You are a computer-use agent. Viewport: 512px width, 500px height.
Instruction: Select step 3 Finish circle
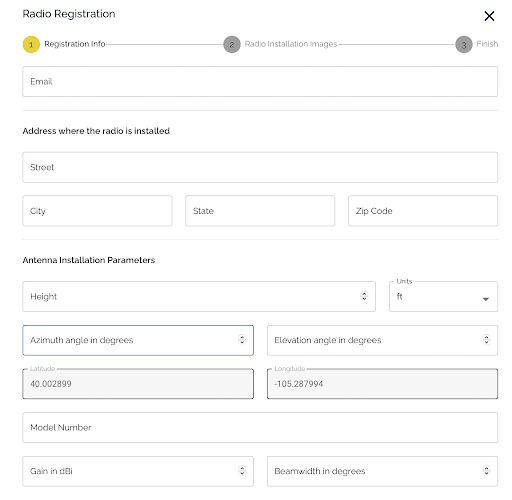(464, 44)
